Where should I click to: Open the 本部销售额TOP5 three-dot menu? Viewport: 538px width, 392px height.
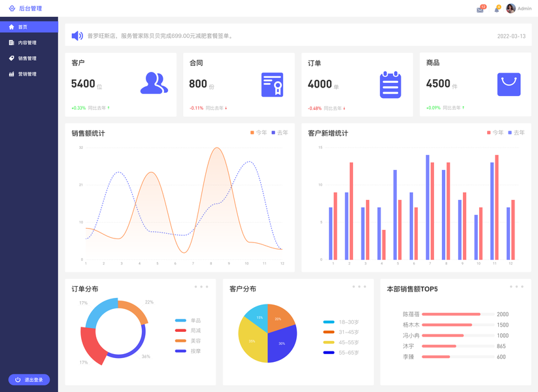pyautogui.click(x=516, y=287)
